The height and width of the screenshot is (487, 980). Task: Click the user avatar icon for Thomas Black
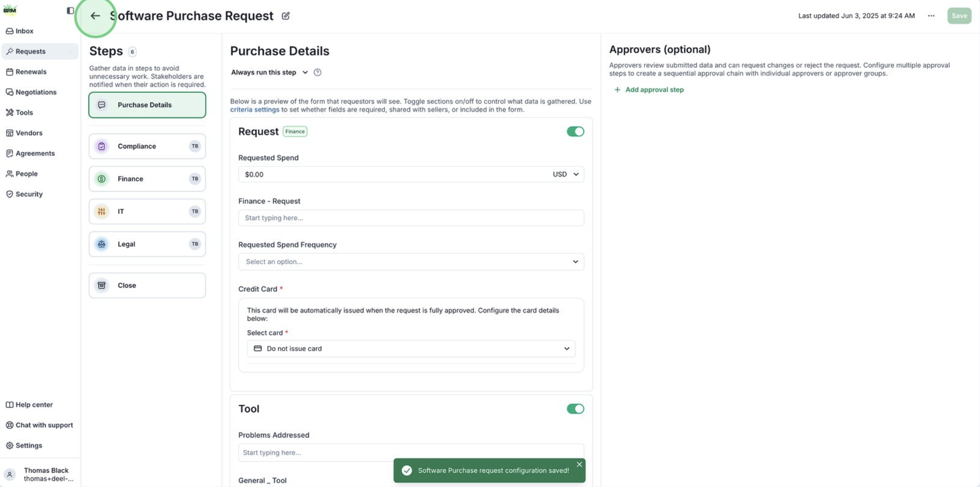(10, 474)
